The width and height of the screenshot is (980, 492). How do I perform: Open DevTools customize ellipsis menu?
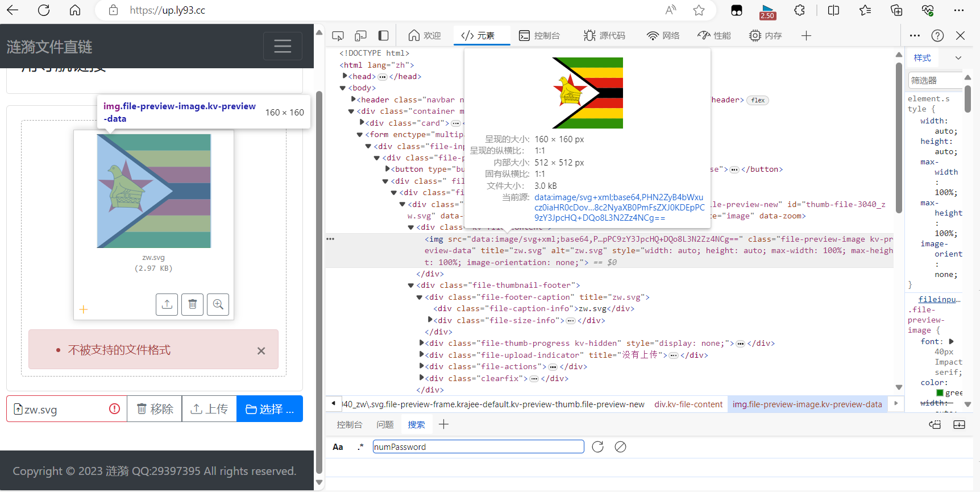point(915,36)
